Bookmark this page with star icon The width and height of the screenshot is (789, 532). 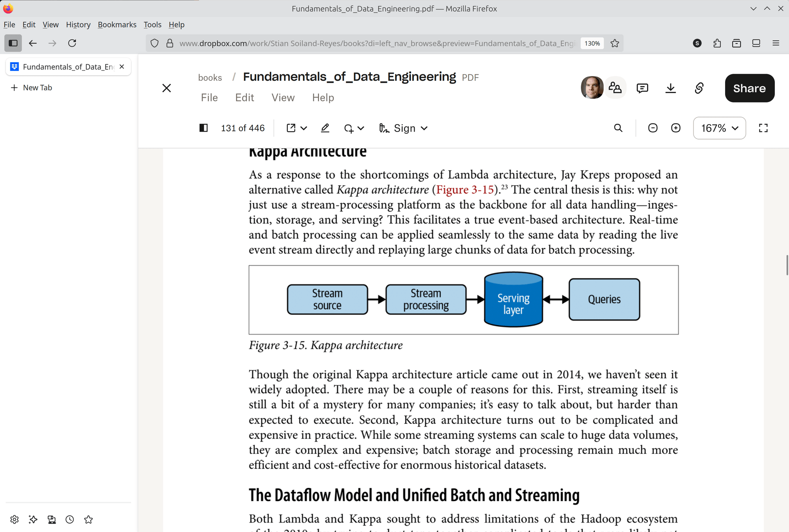(x=614, y=43)
